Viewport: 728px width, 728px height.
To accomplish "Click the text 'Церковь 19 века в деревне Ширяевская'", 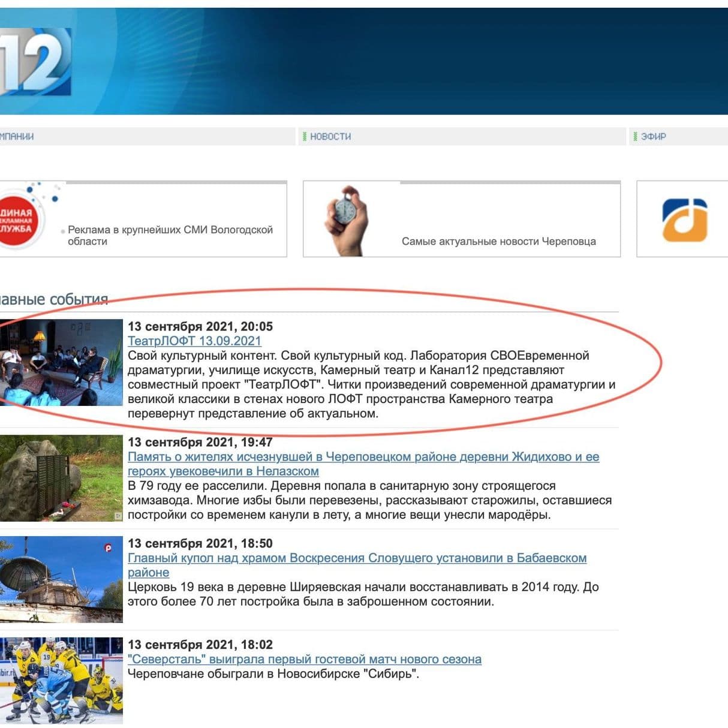I will pos(363,594).
